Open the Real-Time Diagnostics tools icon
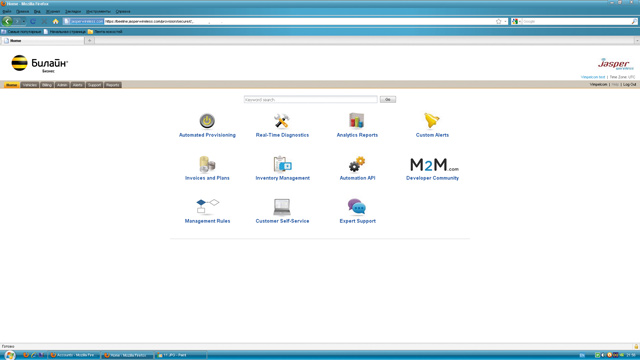 282,121
